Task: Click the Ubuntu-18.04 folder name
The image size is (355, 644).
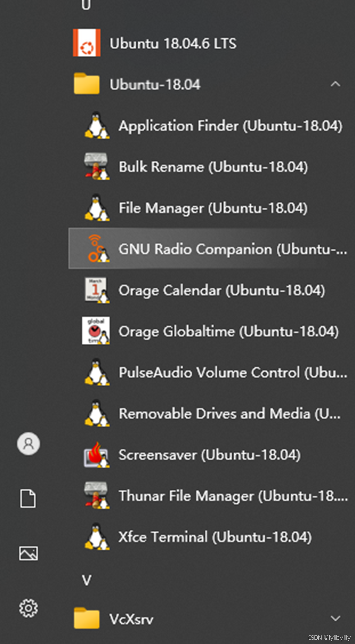Action: click(155, 85)
